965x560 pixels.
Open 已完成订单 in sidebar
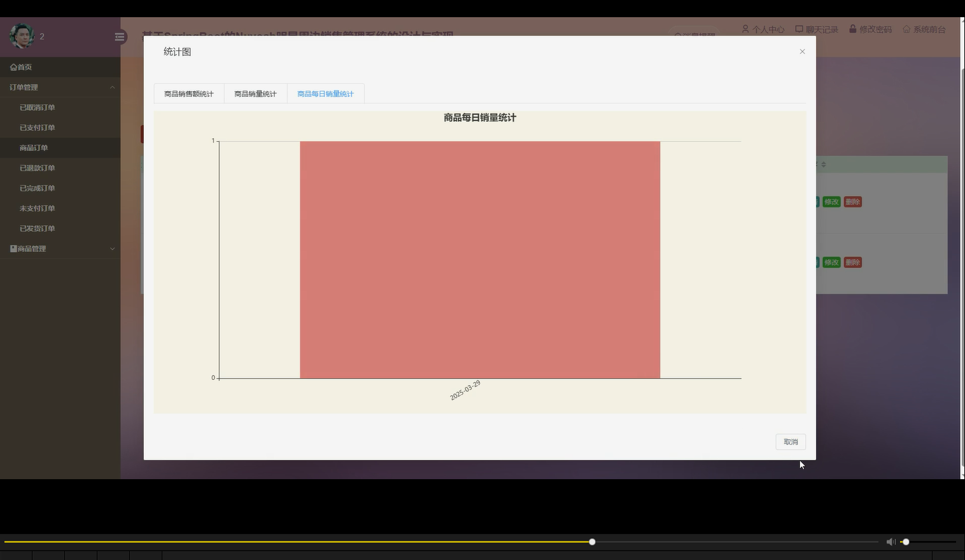[37, 188]
